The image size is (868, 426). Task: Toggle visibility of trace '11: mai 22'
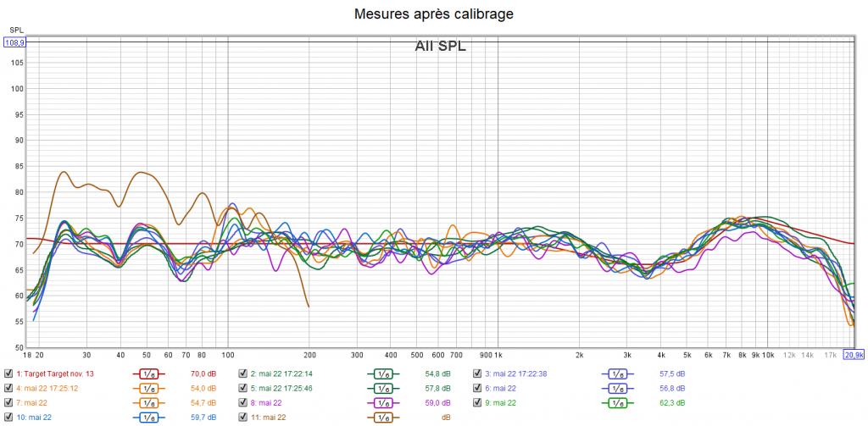coord(243,417)
